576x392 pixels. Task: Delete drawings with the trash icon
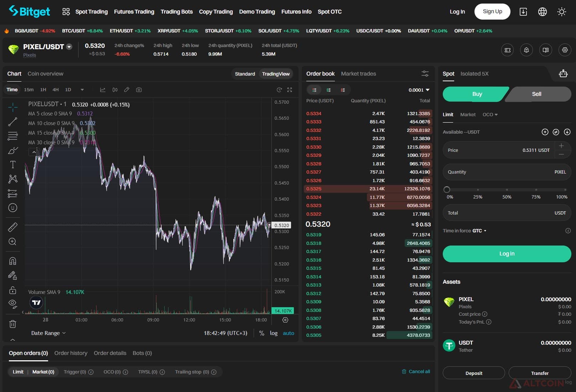pyautogui.click(x=13, y=324)
